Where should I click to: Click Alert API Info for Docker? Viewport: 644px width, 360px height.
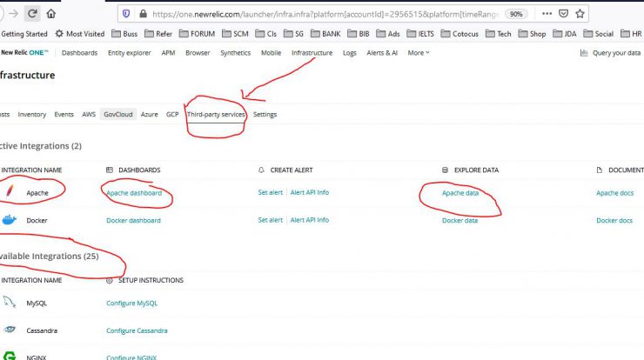(310, 220)
